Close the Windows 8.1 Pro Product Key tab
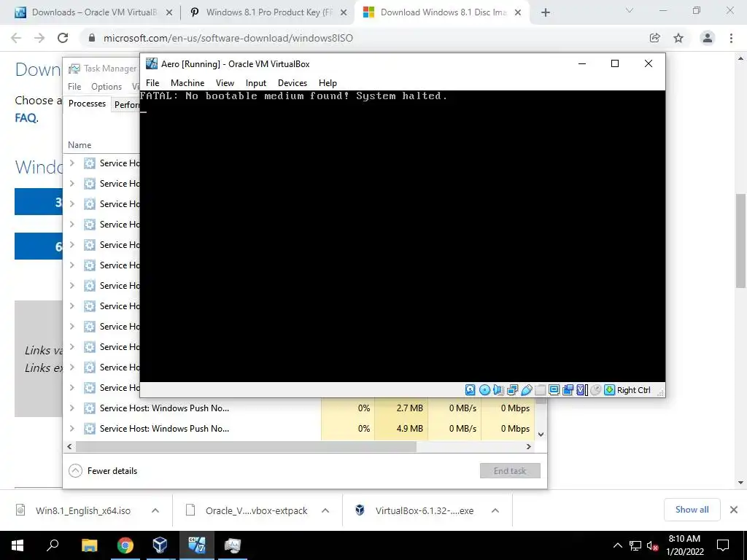 pos(344,12)
